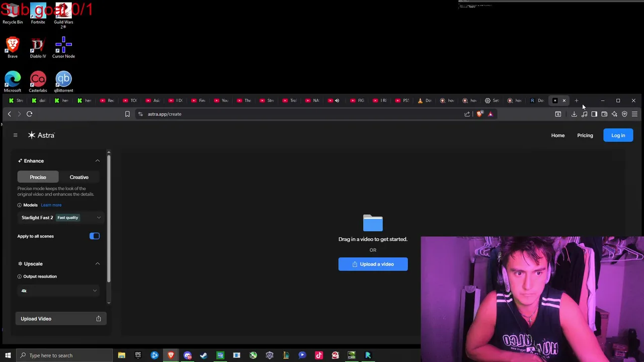Viewport: 644px width, 362px height.
Task: Click the info icon beside Output resolution
Action: point(20,277)
